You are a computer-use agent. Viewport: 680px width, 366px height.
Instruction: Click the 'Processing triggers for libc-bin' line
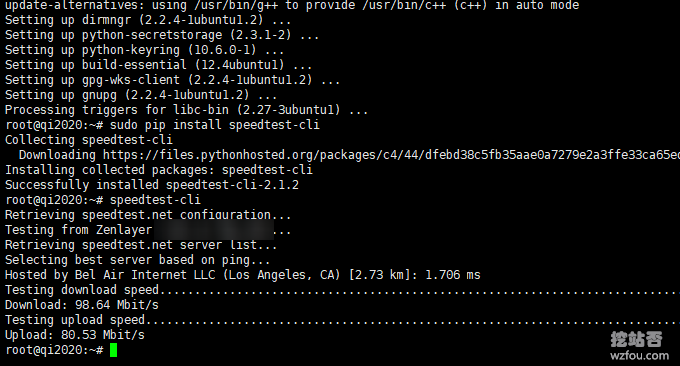pos(186,110)
